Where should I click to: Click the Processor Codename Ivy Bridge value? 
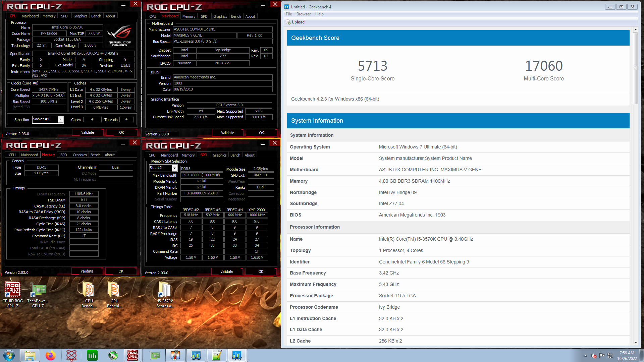(x=389, y=307)
